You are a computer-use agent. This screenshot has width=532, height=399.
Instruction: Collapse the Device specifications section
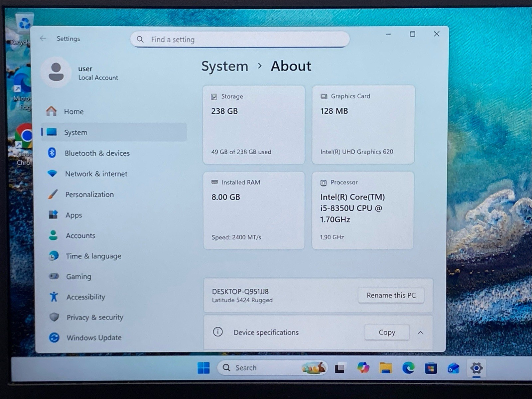(x=420, y=332)
